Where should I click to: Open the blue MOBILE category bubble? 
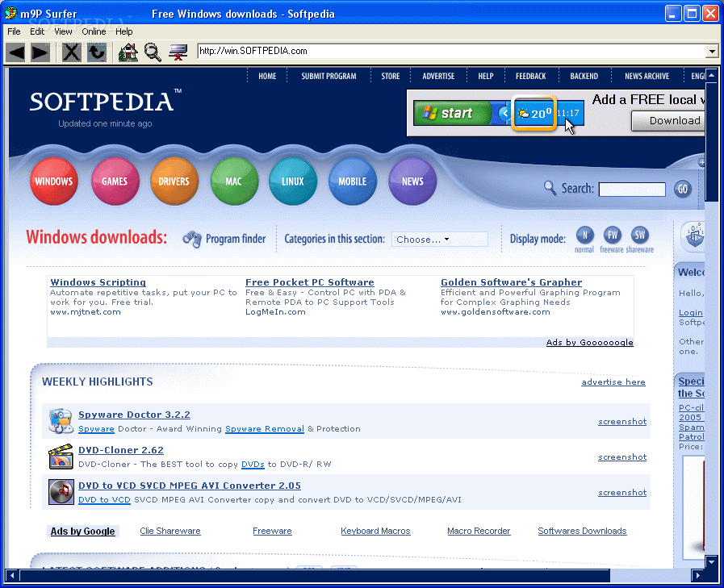352,181
